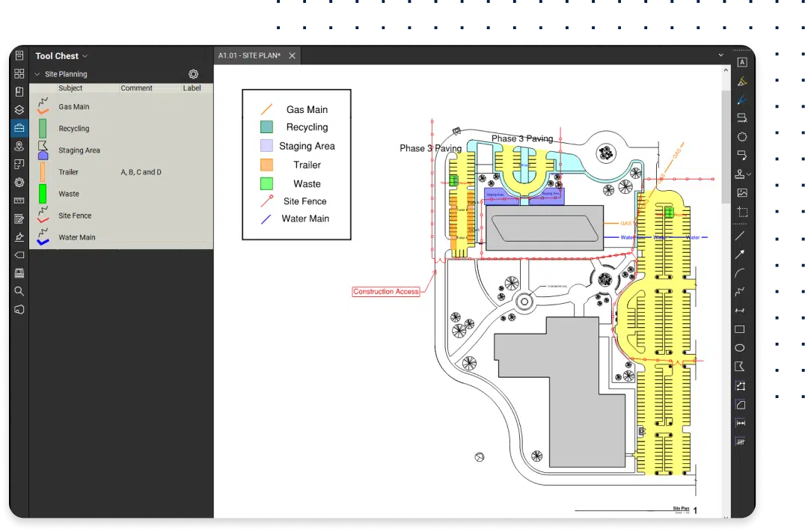Activate the Tool Chest toolbox icon
Viewport: 805px width, 532px height.
click(x=19, y=128)
